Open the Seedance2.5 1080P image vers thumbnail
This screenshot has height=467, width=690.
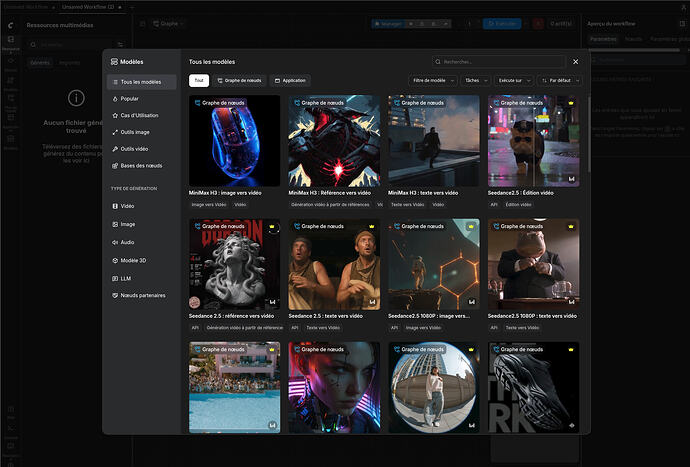click(x=434, y=264)
